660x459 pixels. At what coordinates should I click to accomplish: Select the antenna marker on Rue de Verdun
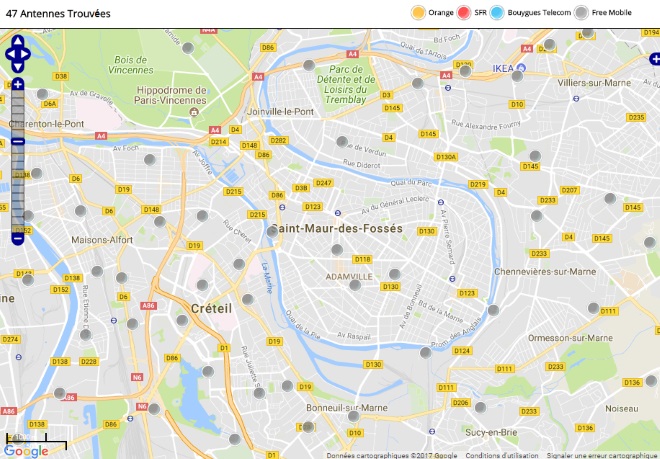point(342,141)
